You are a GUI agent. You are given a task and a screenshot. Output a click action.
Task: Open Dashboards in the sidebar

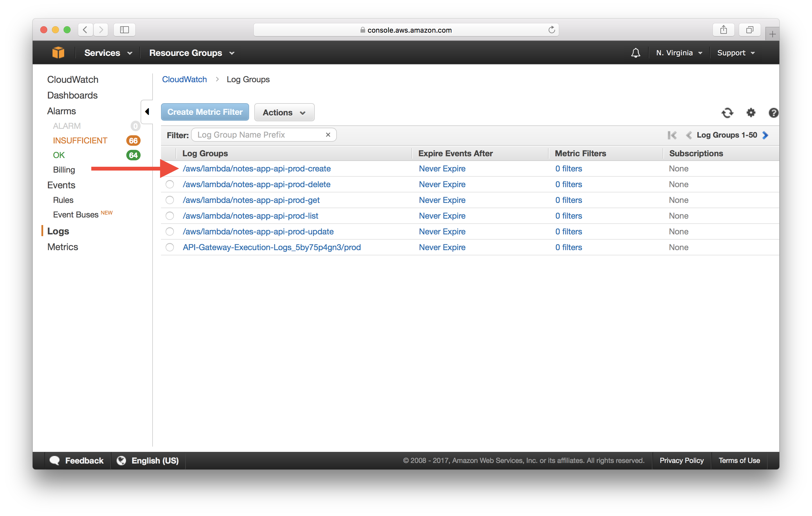72,95
